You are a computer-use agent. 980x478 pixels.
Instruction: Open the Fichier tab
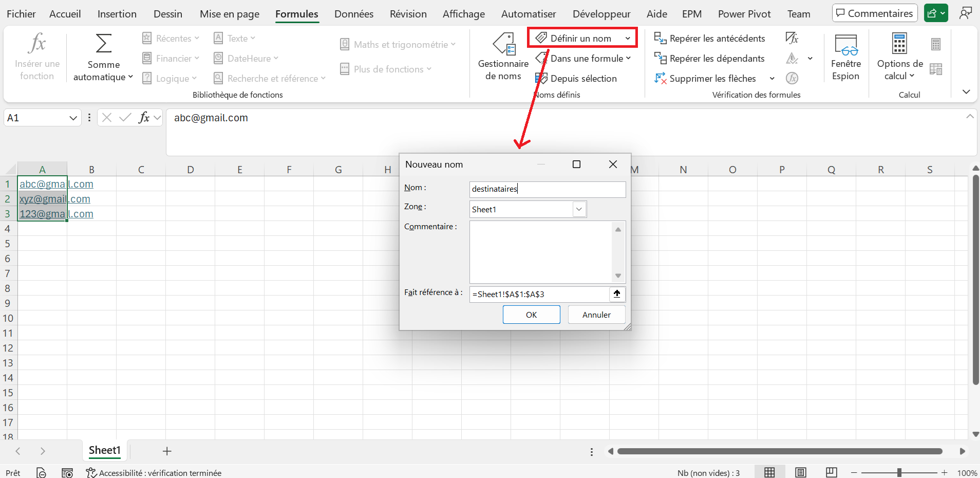coord(21,14)
